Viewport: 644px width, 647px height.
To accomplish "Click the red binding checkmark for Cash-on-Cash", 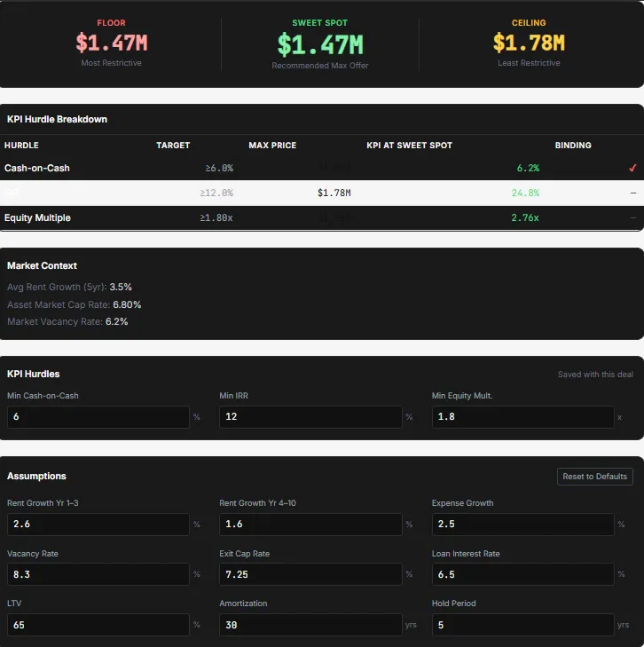I will tap(632, 168).
